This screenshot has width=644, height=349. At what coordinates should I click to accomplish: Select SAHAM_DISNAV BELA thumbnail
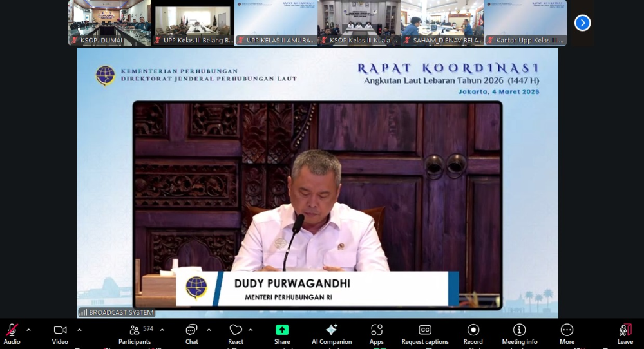point(442,23)
